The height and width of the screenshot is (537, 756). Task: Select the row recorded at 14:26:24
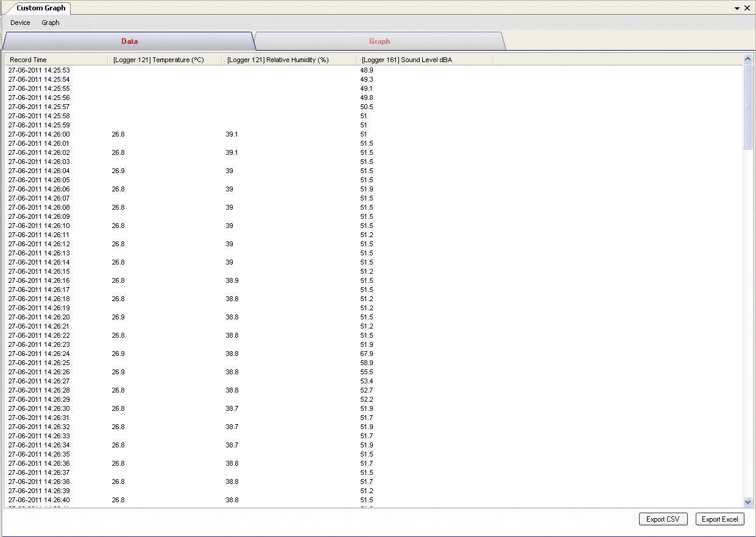pyautogui.click(x=39, y=354)
